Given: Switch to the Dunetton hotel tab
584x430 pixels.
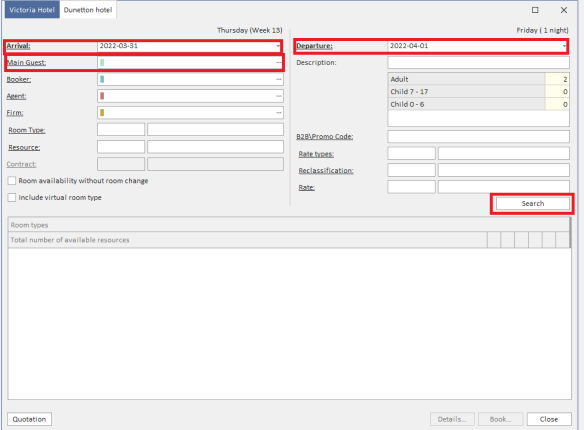Looking at the screenshot, I should point(88,10).
